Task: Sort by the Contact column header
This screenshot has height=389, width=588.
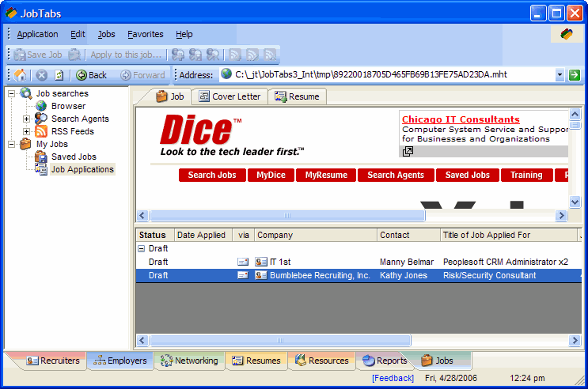Action: coord(408,235)
